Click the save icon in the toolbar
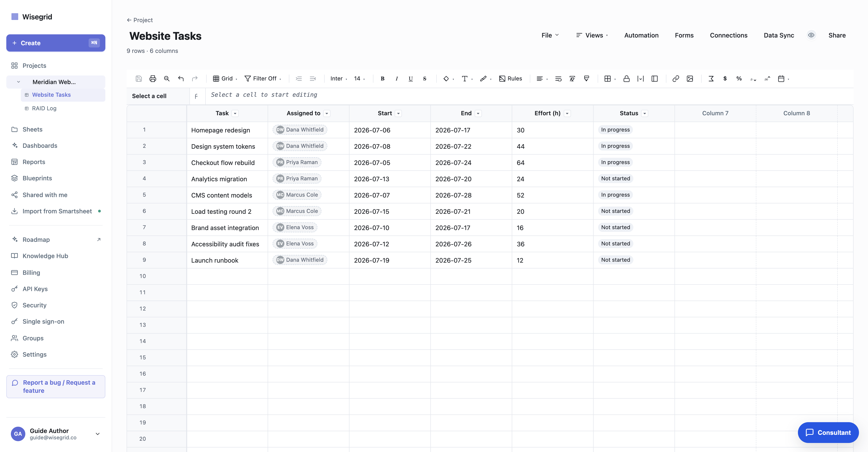868x452 pixels. click(x=139, y=78)
